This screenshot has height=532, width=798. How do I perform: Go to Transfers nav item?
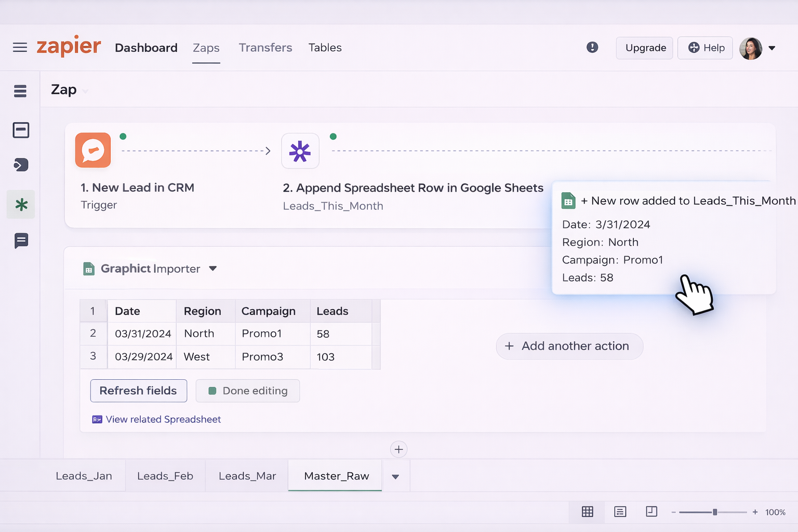point(265,48)
